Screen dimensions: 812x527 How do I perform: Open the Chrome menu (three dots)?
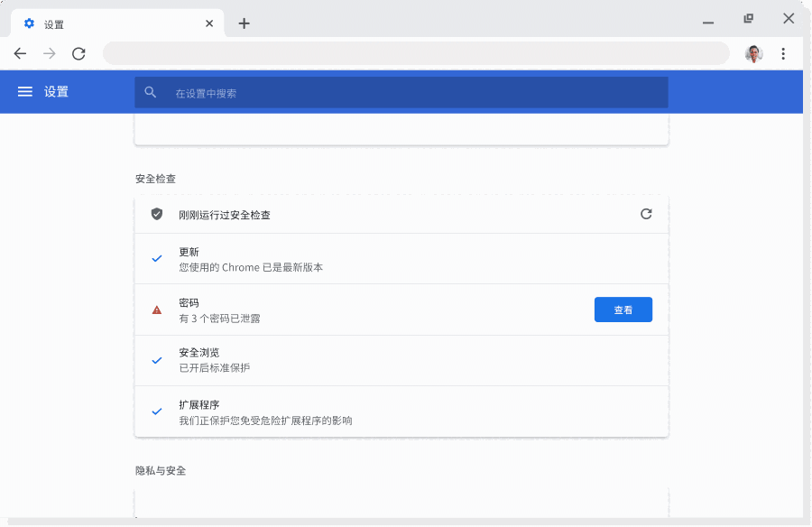(x=783, y=53)
